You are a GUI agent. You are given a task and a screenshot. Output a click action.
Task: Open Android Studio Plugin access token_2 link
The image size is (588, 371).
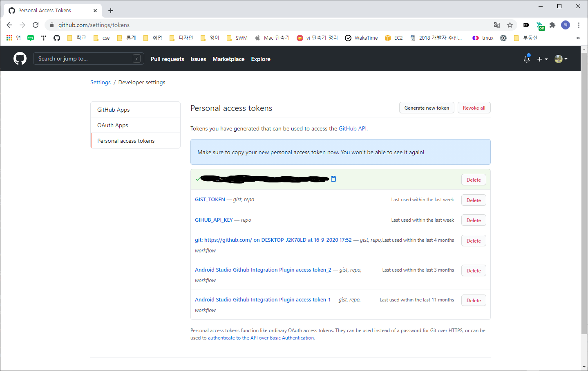(263, 270)
